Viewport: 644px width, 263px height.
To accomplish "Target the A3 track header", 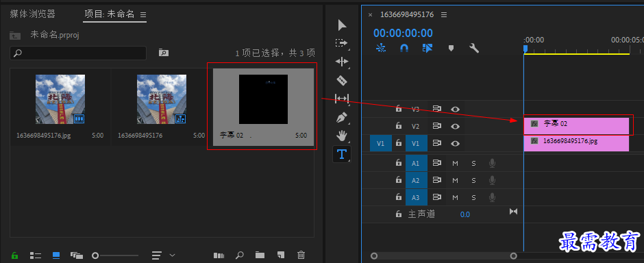I will (416, 197).
